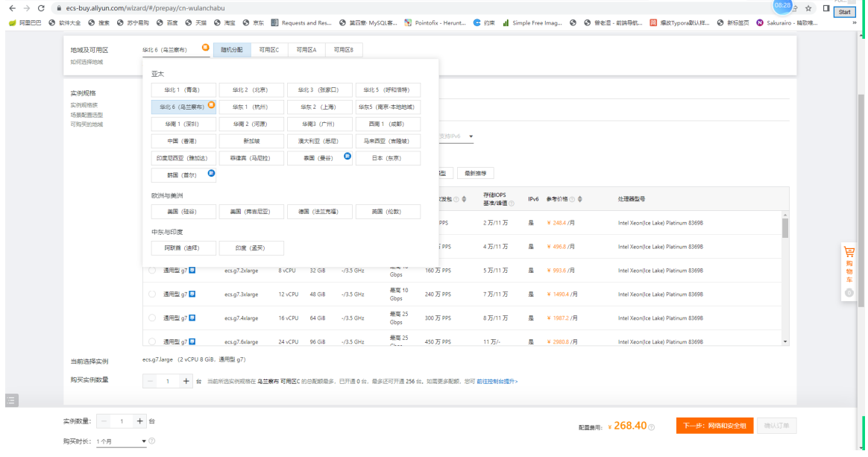Click the 确认订单 button
The image size is (868, 457).
[777, 426]
